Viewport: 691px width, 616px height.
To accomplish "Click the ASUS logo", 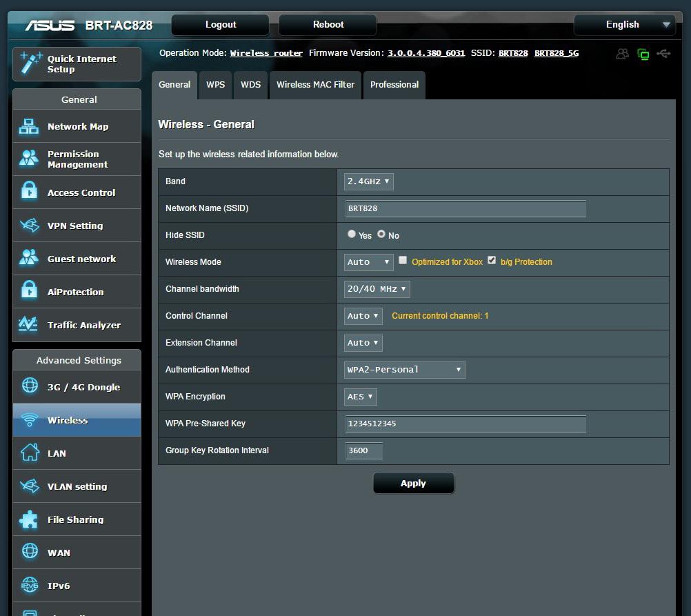I will 50,25.
